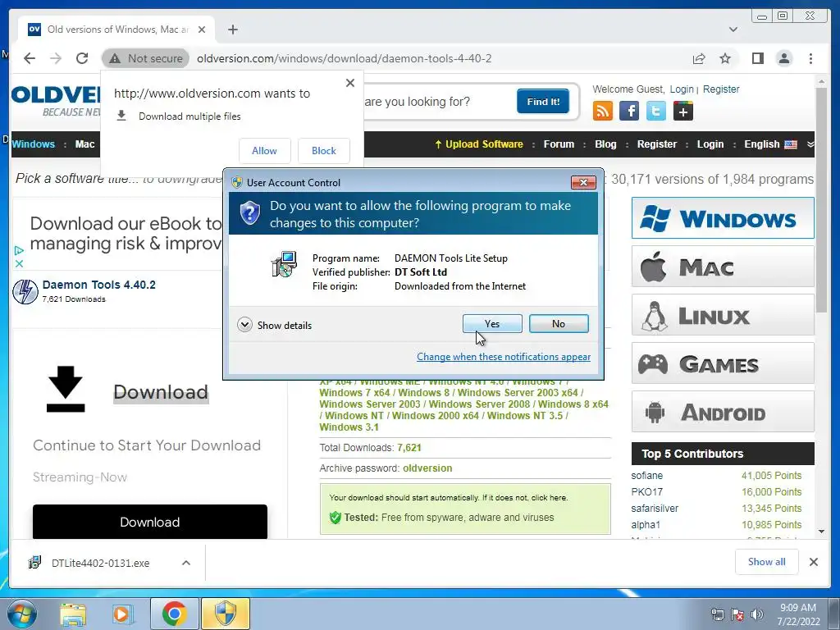This screenshot has height=630, width=840.
Task: Click the Google plus icon
Action: [x=683, y=111]
